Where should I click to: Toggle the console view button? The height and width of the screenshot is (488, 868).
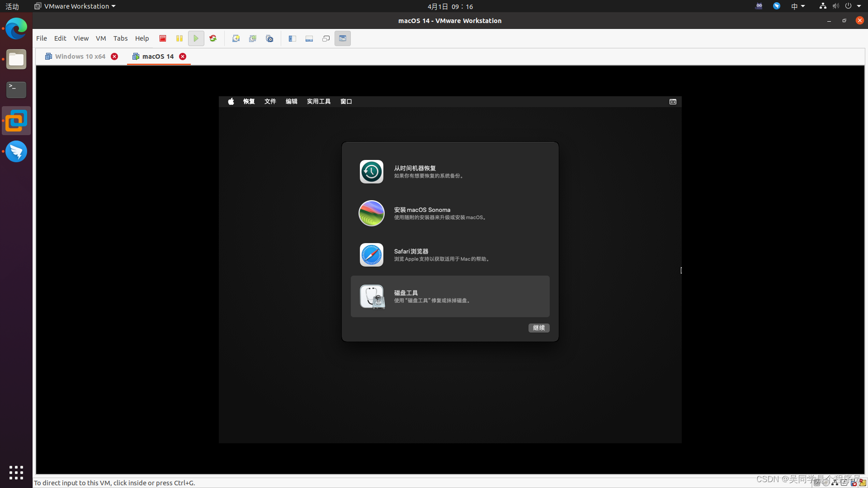343,38
